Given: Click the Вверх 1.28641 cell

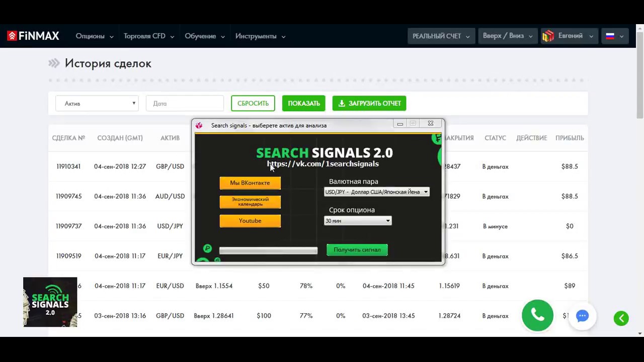Looking at the screenshot, I should [214, 316].
